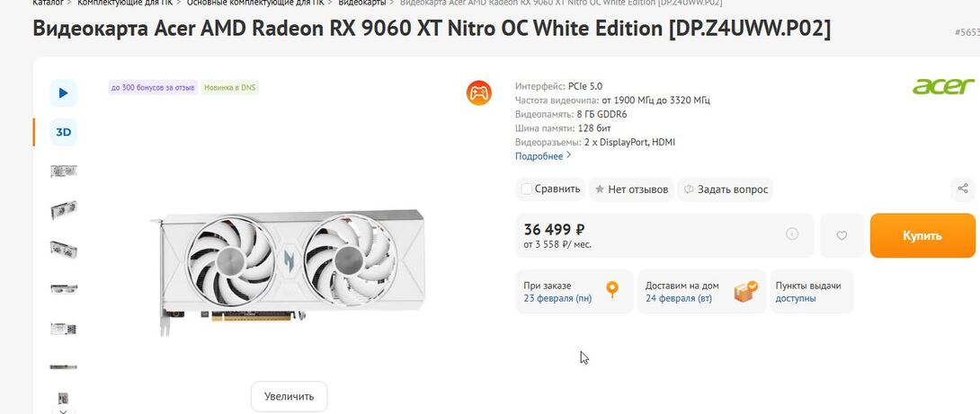
Task: Open the Задать вопрос button
Action: click(x=726, y=189)
